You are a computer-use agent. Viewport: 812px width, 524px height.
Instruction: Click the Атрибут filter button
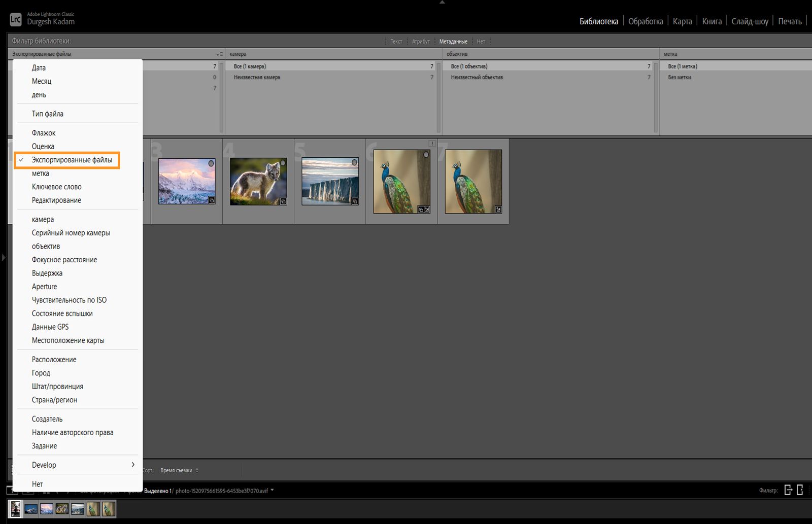421,42
